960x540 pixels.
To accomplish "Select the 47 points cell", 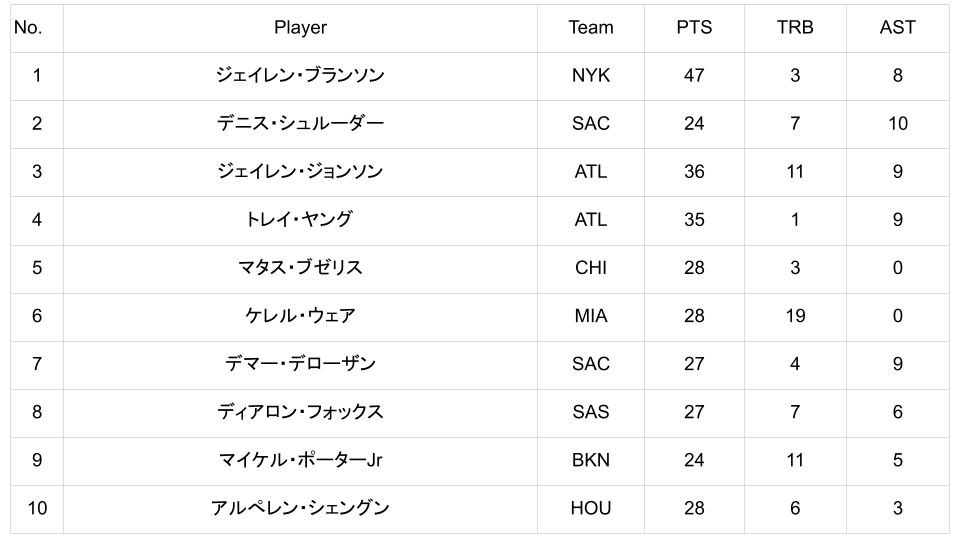I will [694, 76].
